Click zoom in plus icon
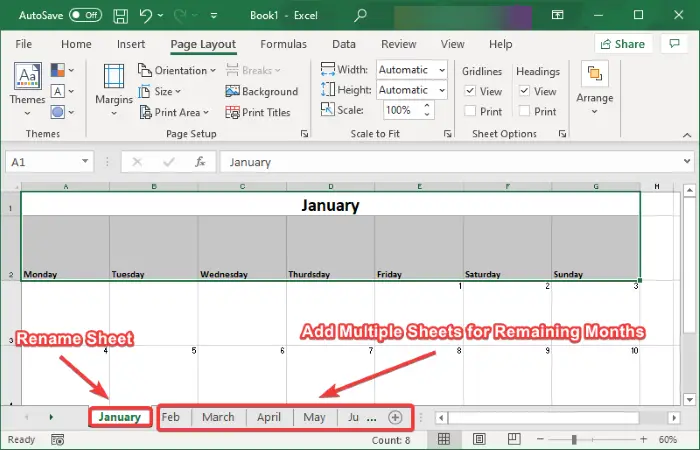 pos(643,440)
